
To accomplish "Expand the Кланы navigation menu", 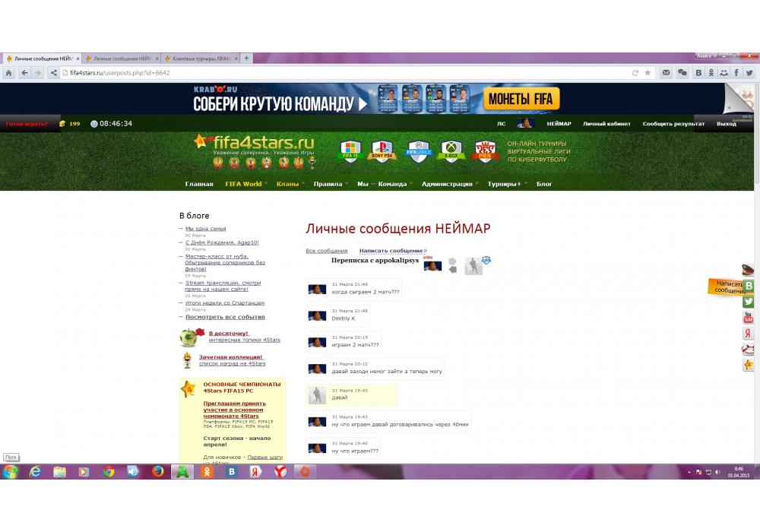I will pos(287,184).
